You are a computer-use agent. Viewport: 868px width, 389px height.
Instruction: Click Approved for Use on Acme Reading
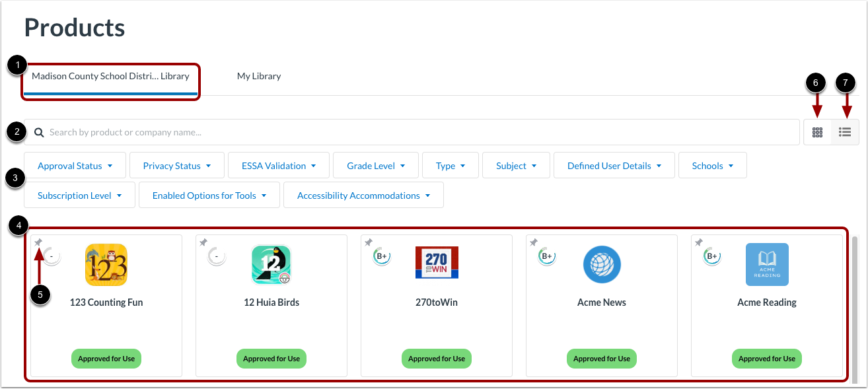pyautogui.click(x=767, y=359)
